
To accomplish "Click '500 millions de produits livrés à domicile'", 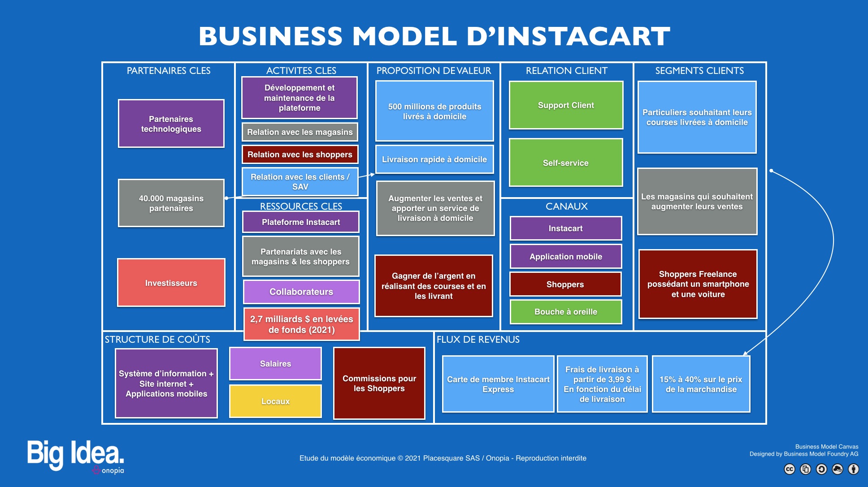I will 434,111.
